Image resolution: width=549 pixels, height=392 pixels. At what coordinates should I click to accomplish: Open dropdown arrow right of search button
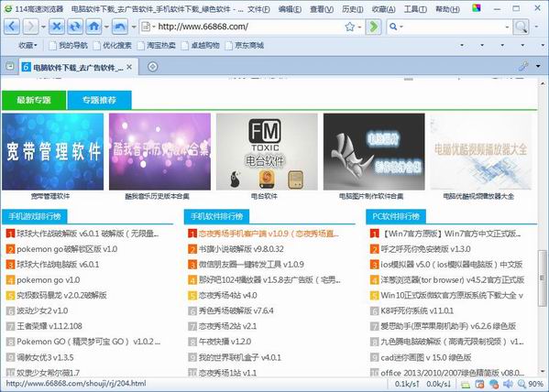536,27
